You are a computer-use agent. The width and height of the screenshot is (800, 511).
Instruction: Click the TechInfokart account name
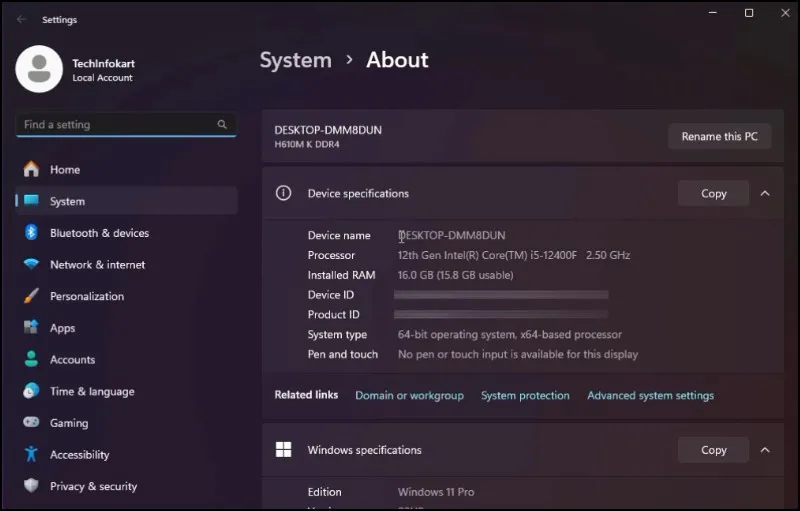tap(104, 63)
